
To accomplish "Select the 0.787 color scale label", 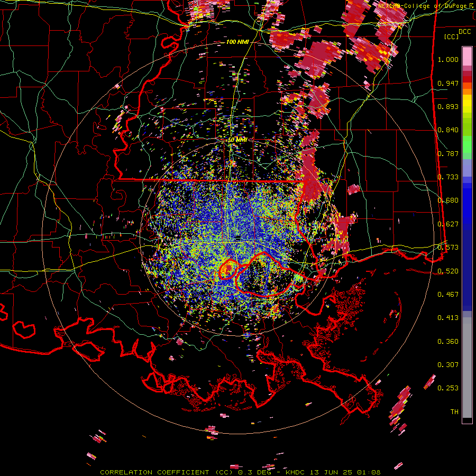I will [x=448, y=153].
